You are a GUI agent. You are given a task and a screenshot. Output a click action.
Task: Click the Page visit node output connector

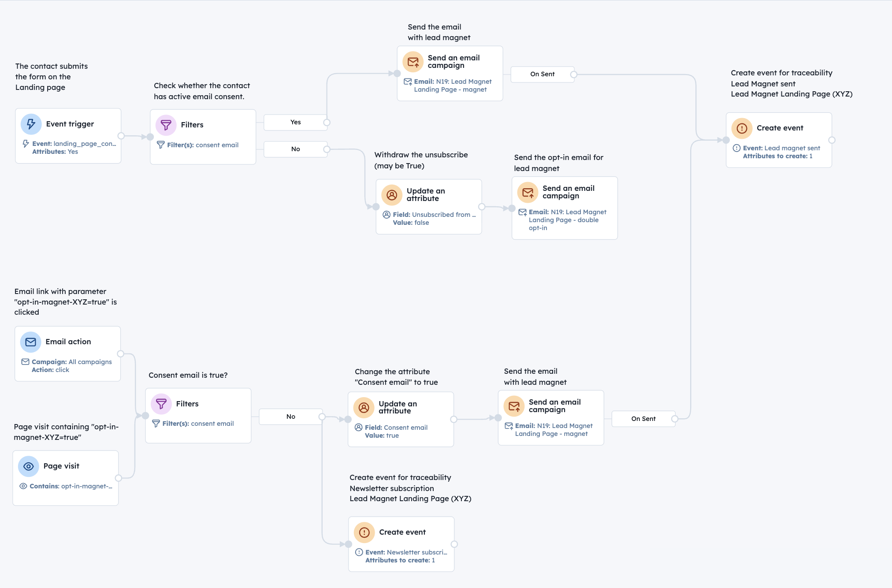click(x=118, y=478)
